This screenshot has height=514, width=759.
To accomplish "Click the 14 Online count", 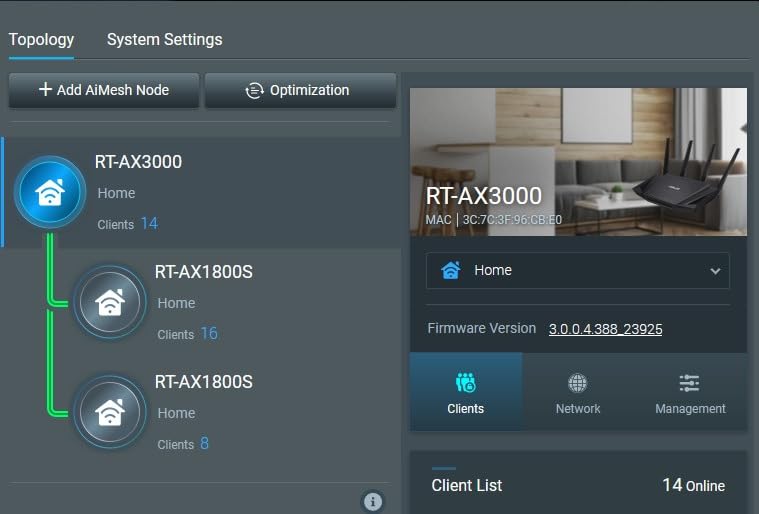I will click(x=694, y=485).
